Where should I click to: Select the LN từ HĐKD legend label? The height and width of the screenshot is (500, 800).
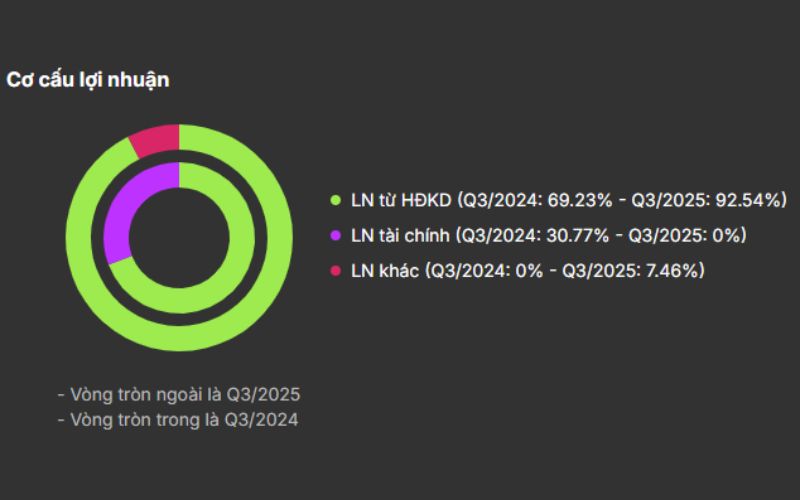400,200
